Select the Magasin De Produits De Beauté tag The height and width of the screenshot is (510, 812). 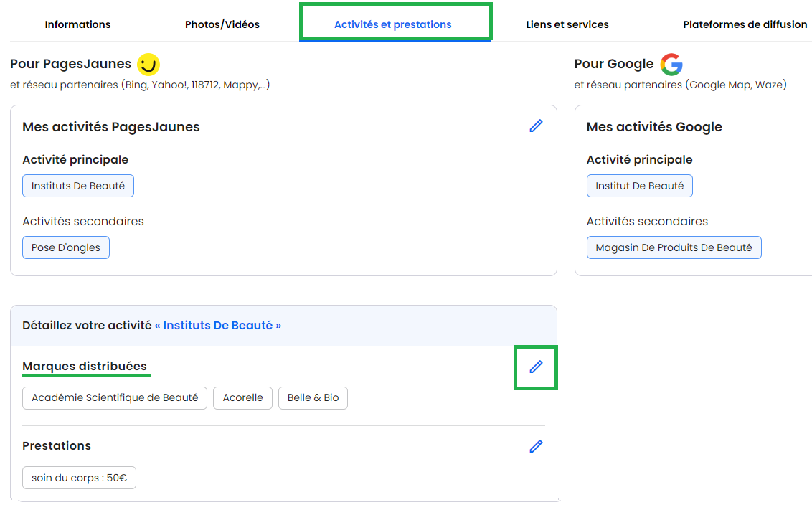pyautogui.click(x=674, y=247)
